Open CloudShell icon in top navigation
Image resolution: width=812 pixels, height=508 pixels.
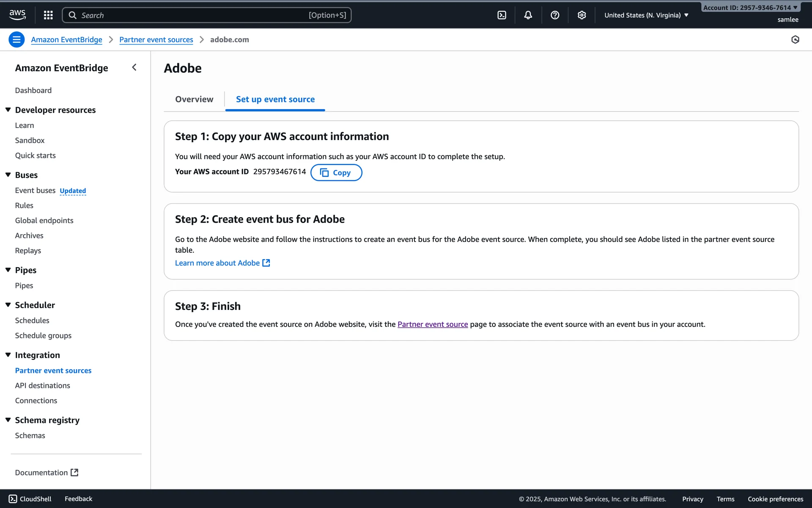502,15
